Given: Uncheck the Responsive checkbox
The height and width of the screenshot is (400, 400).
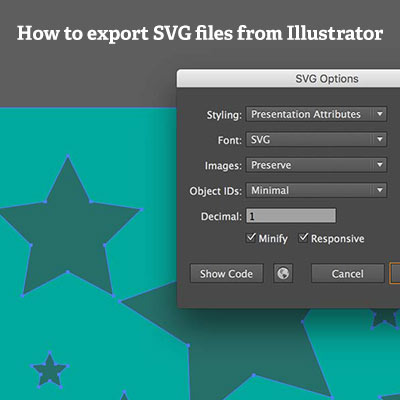Looking at the screenshot, I should pos(303,238).
